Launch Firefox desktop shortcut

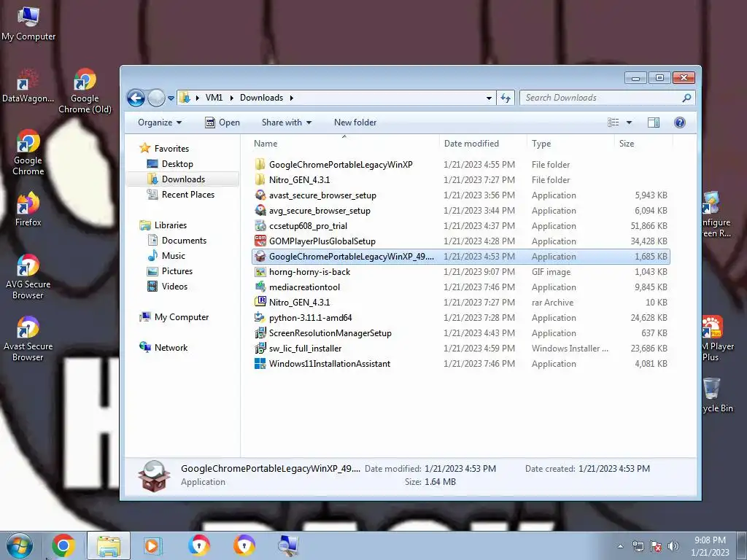pos(28,209)
